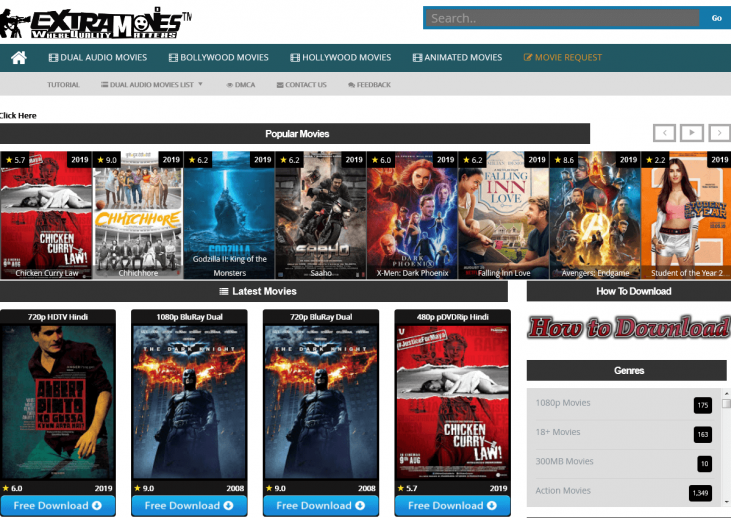The height and width of the screenshot is (518, 731).
Task: Open the Animated Movies category
Action: [x=456, y=58]
